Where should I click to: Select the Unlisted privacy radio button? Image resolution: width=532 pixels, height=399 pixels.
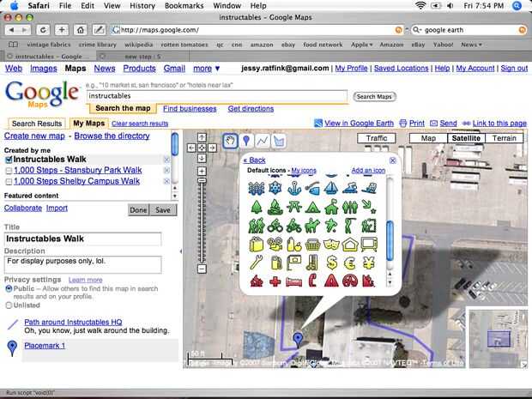[9, 305]
